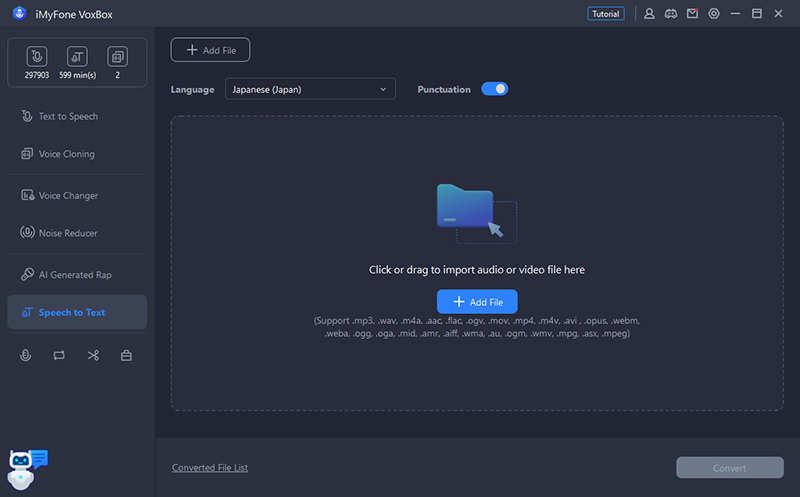
Task: Click the Language label
Action: [192, 90]
